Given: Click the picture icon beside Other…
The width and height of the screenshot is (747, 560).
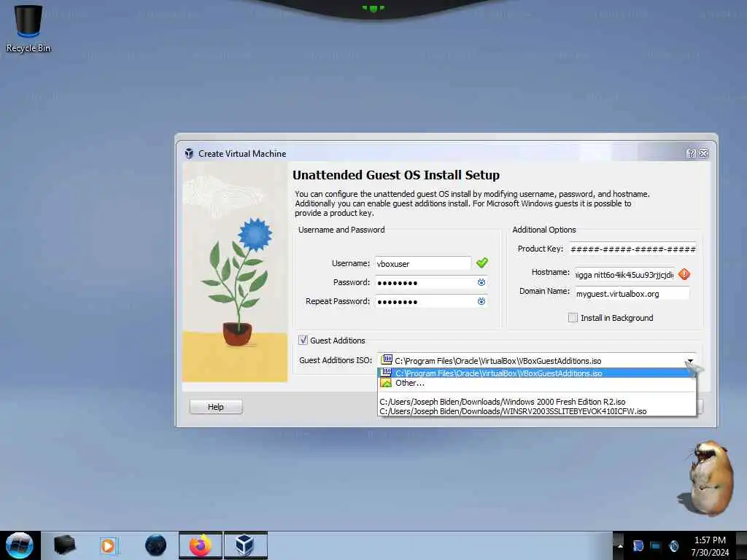Looking at the screenshot, I should tap(386, 383).
